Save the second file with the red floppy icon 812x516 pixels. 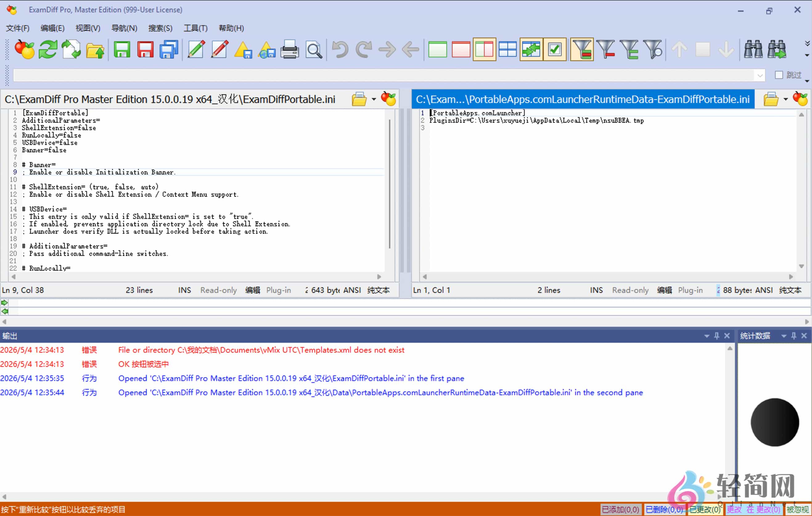[145, 50]
